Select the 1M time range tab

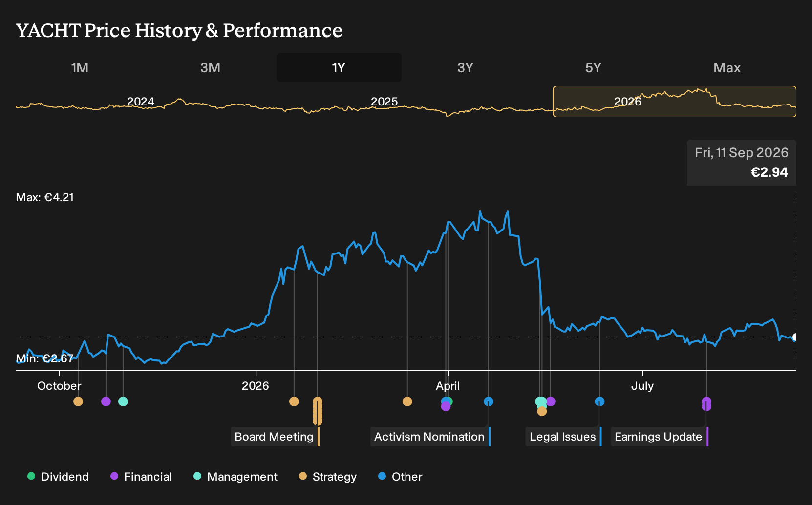80,67
